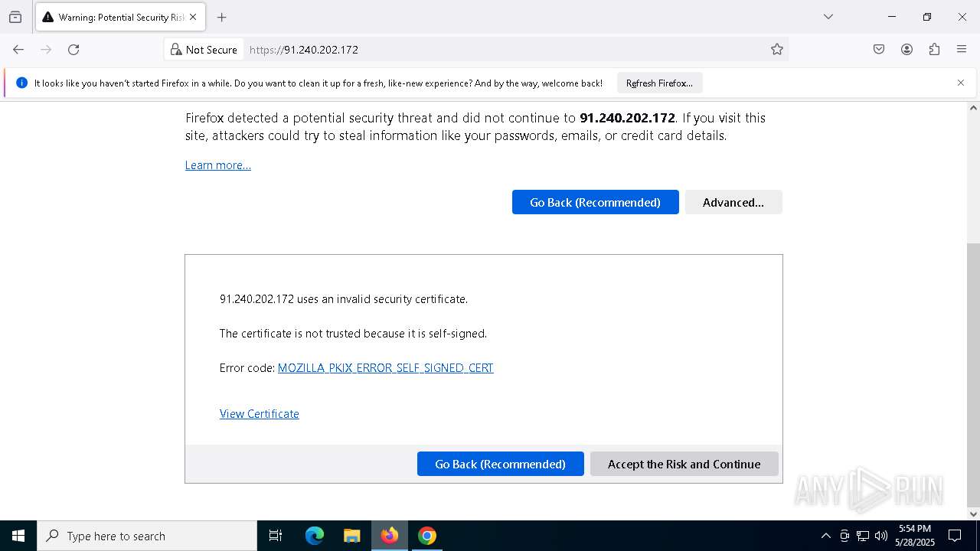Image resolution: width=980 pixels, height=551 pixels.
Task: Click the bold 91.240.202.172 text
Action: [627, 118]
